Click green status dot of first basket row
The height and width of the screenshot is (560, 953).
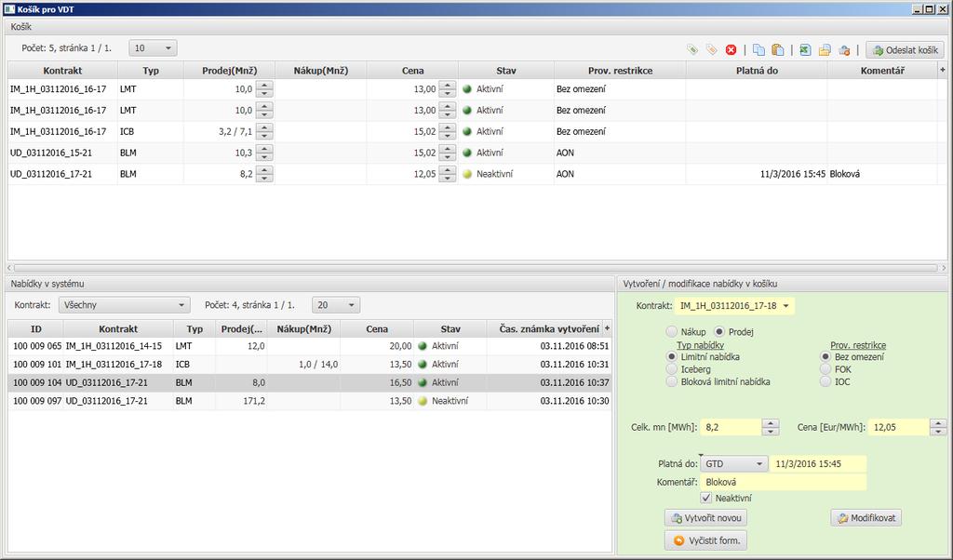pyautogui.click(x=467, y=88)
